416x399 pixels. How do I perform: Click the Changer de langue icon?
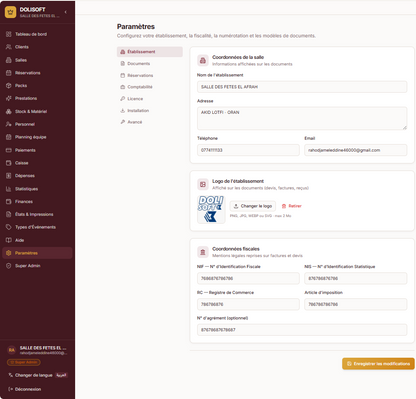click(x=10, y=375)
